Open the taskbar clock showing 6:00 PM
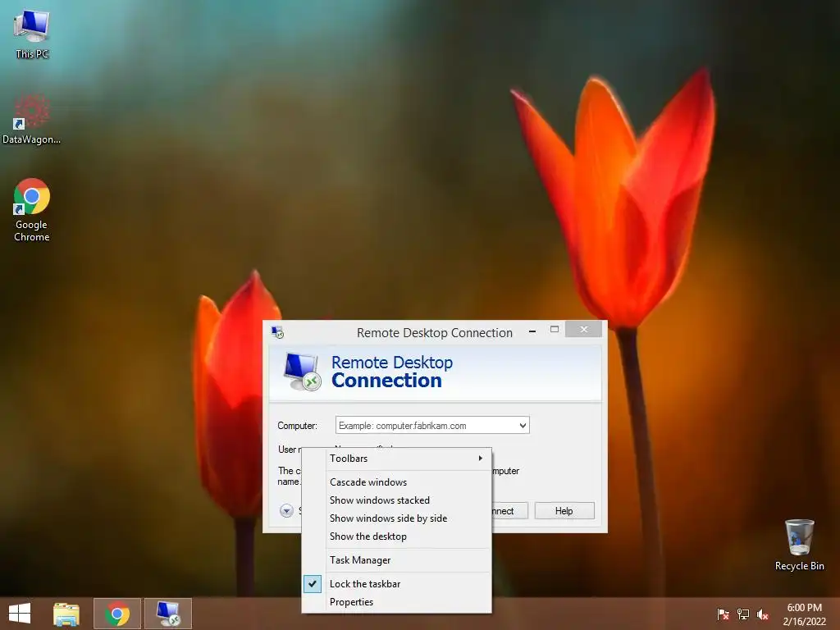Image resolution: width=840 pixels, height=630 pixels. pos(804,614)
